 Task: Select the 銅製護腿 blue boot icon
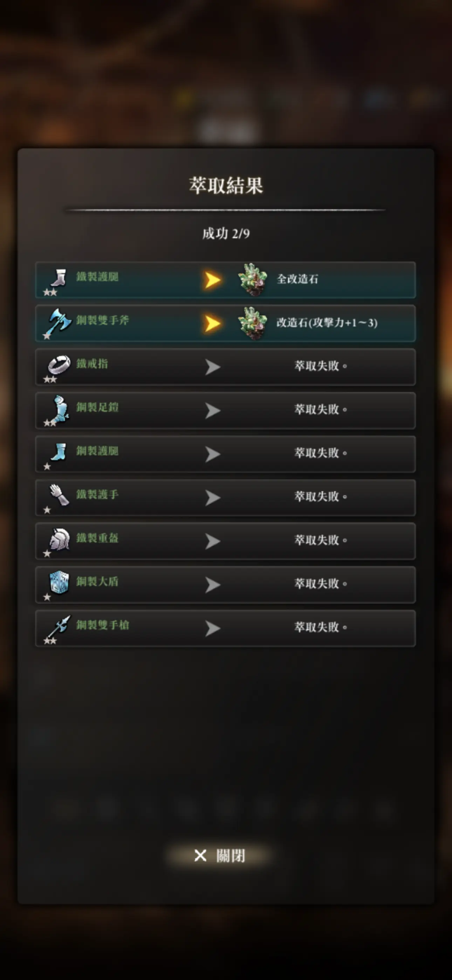tap(59, 452)
